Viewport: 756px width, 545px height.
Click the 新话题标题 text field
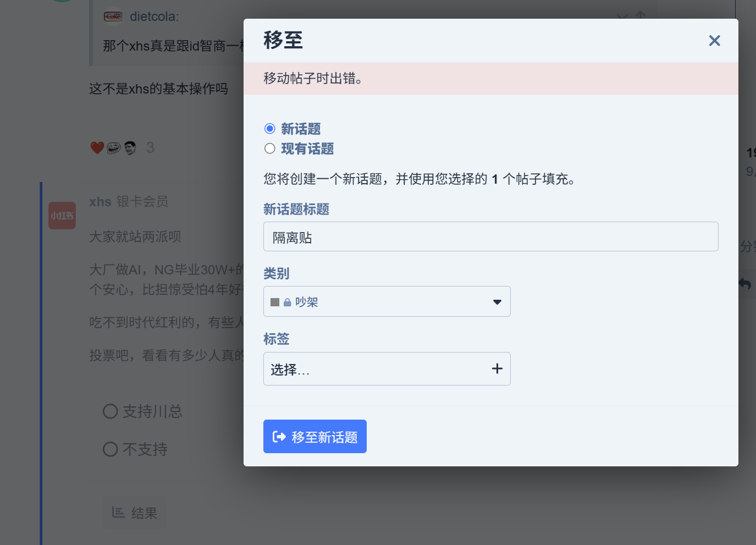490,237
